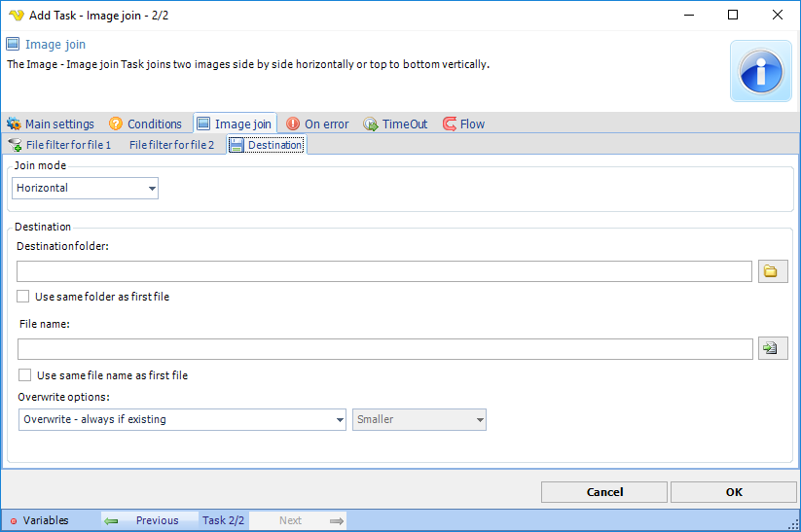Screen dimensions: 801x532
Task: Go to the TimeOut tab
Action: (x=404, y=124)
